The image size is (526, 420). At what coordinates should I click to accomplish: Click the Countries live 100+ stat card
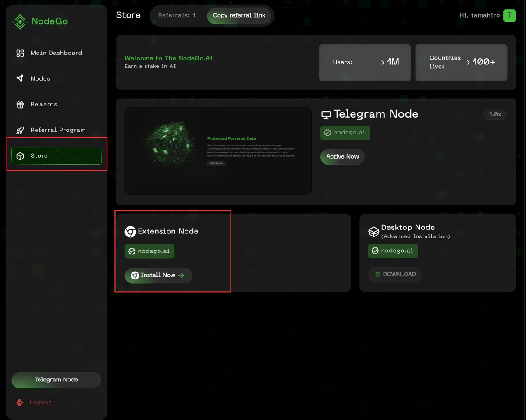click(x=461, y=62)
